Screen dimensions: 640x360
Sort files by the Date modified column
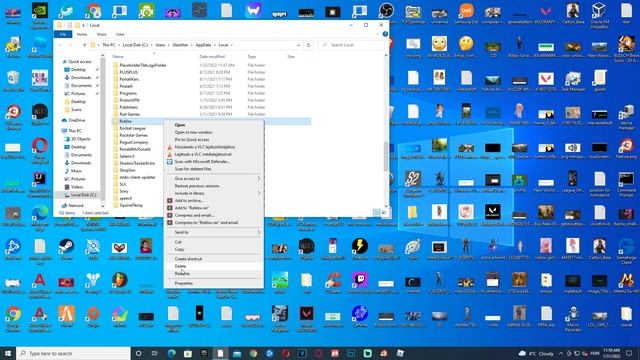tap(212, 57)
